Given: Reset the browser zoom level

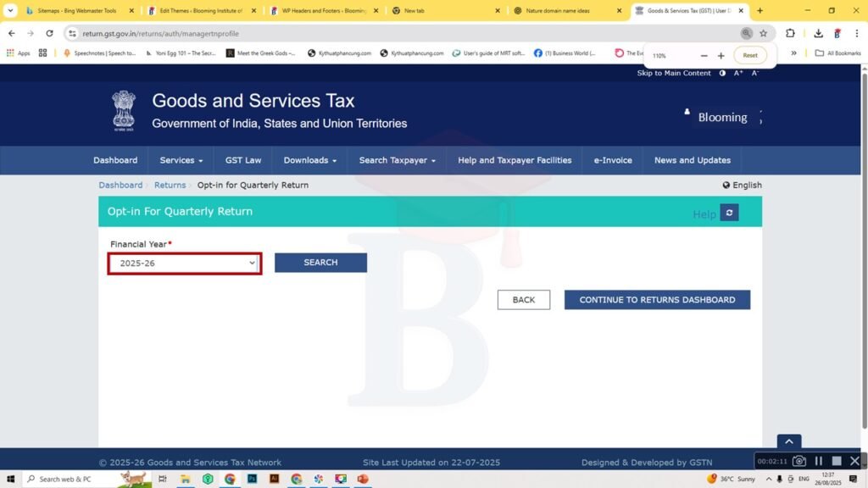Looking at the screenshot, I should 750,55.
